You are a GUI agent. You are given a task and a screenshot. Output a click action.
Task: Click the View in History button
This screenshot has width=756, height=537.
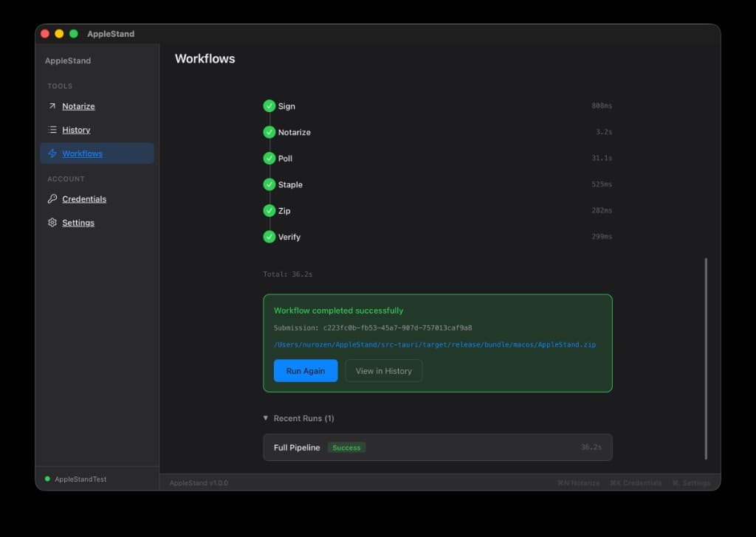383,371
